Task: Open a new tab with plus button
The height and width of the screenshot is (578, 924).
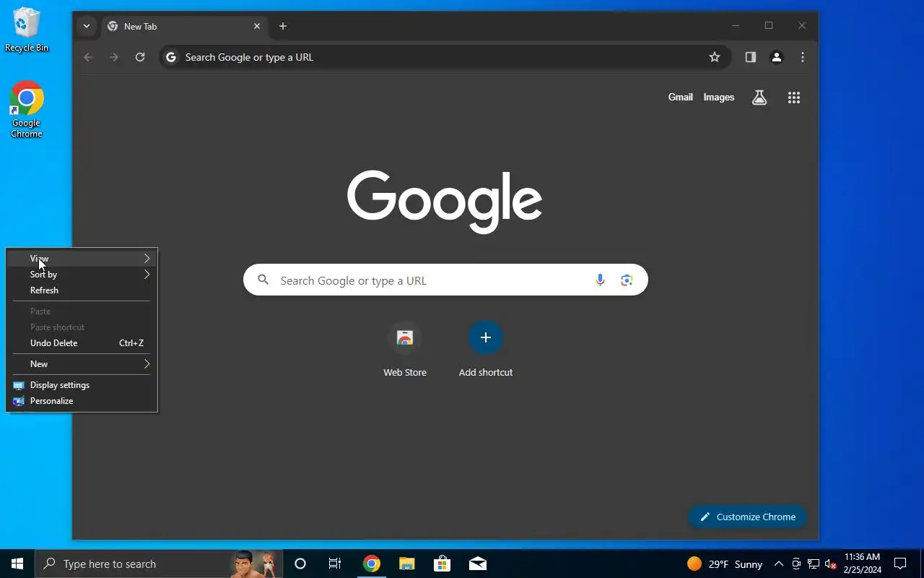Action: click(x=283, y=26)
